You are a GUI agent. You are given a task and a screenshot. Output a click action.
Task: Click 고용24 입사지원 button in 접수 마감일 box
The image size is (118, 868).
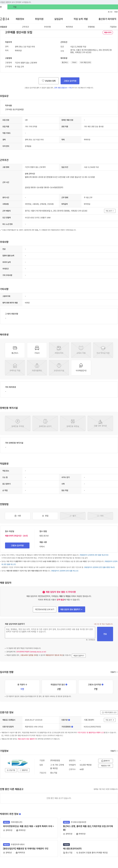17,545
